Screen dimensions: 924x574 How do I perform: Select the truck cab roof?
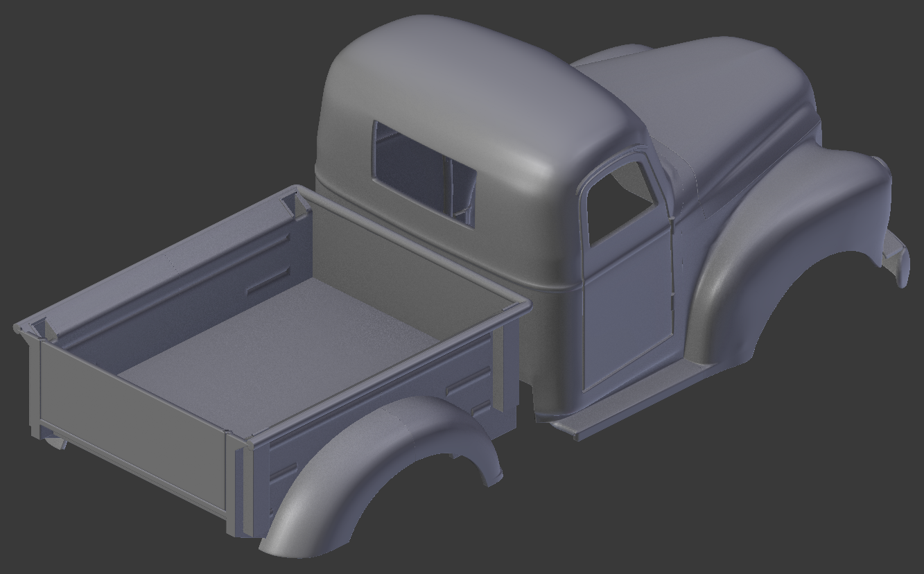[478, 90]
